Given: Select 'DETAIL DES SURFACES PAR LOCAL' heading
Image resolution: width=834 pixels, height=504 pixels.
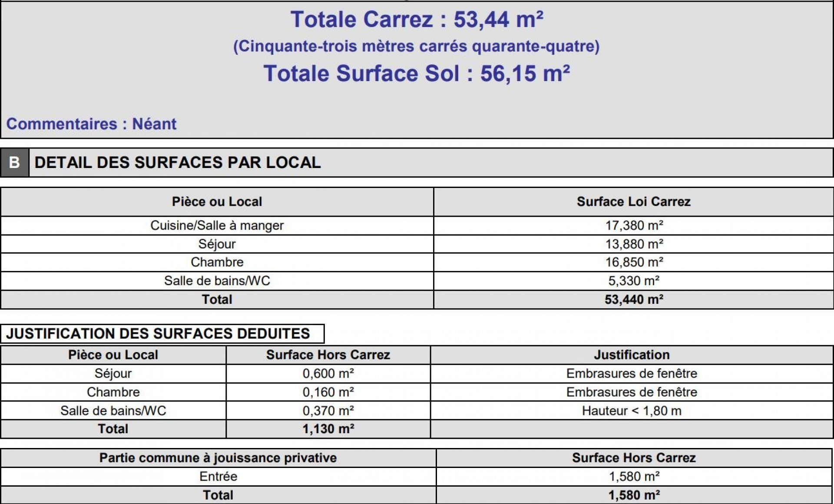Looking at the screenshot, I should point(177,162).
